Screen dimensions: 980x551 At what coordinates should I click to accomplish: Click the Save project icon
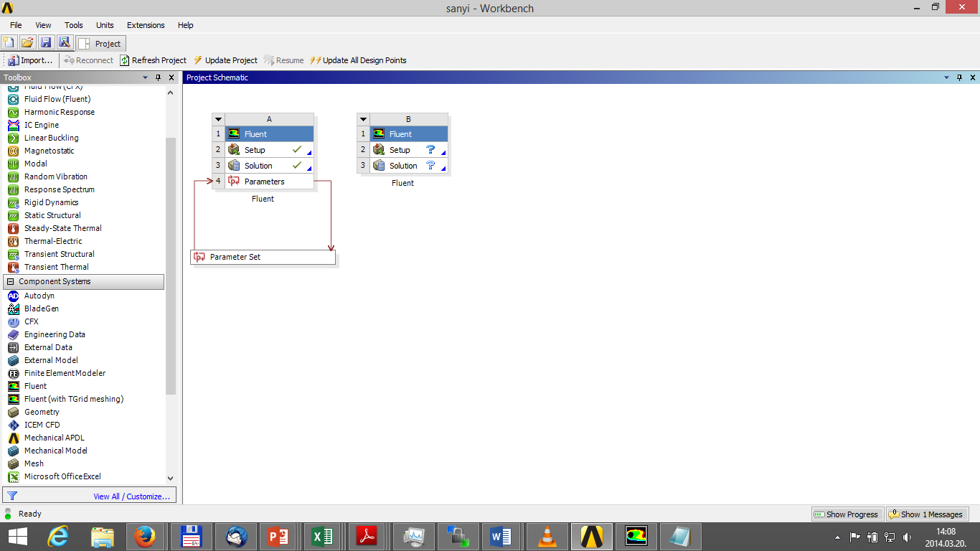pyautogui.click(x=46, y=43)
